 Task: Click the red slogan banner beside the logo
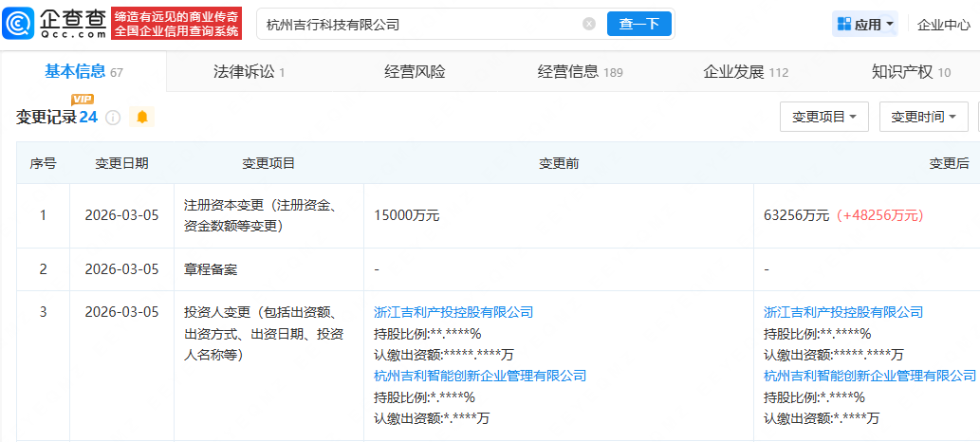pyautogui.click(x=176, y=24)
